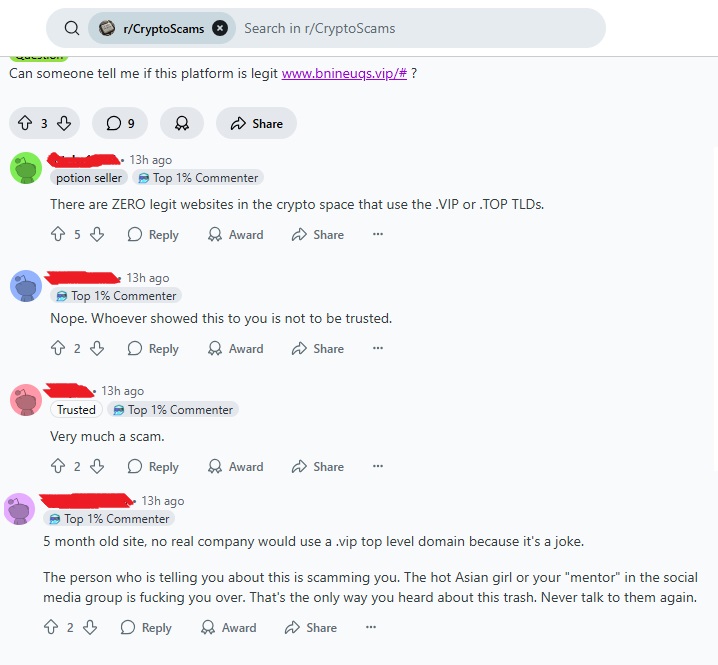Open more options on the ZERO legit comment

coord(378,234)
